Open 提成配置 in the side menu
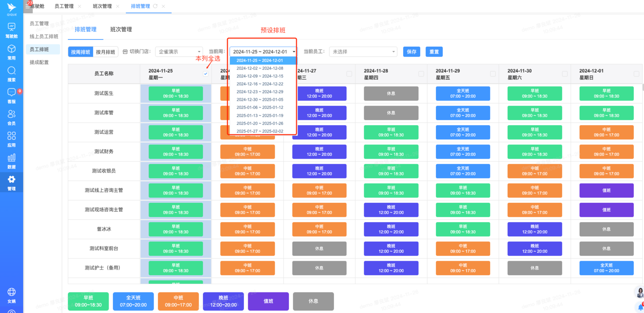Screen dimensions: 644x313 (x=39, y=63)
